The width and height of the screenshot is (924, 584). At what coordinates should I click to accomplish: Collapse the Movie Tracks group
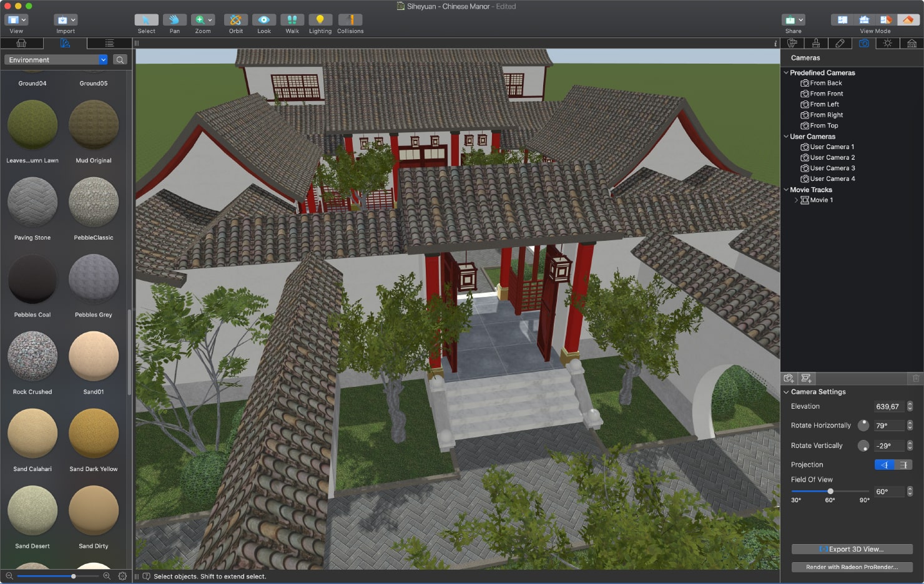tap(786, 190)
